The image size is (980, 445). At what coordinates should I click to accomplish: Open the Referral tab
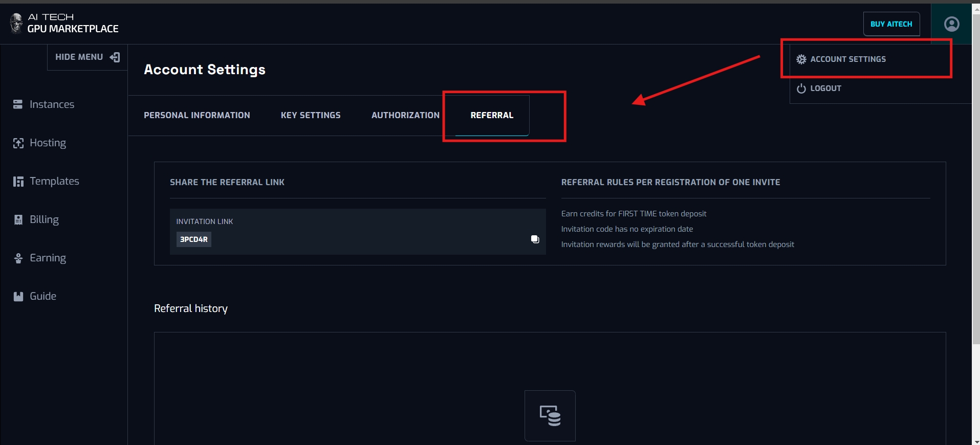[x=491, y=116]
